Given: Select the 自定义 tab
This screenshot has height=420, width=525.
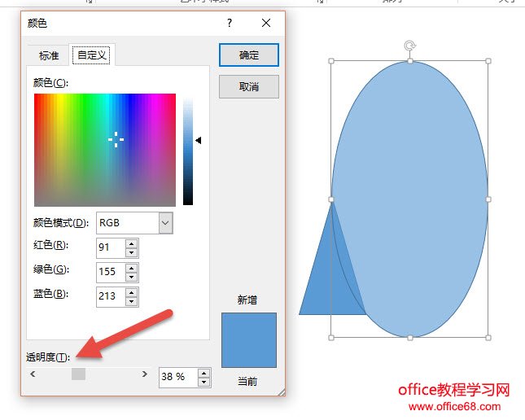Looking at the screenshot, I should [90, 56].
